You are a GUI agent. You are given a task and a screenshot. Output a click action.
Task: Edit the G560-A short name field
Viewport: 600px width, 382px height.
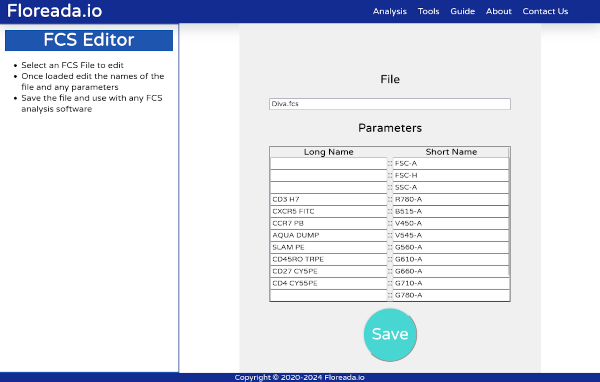451,247
